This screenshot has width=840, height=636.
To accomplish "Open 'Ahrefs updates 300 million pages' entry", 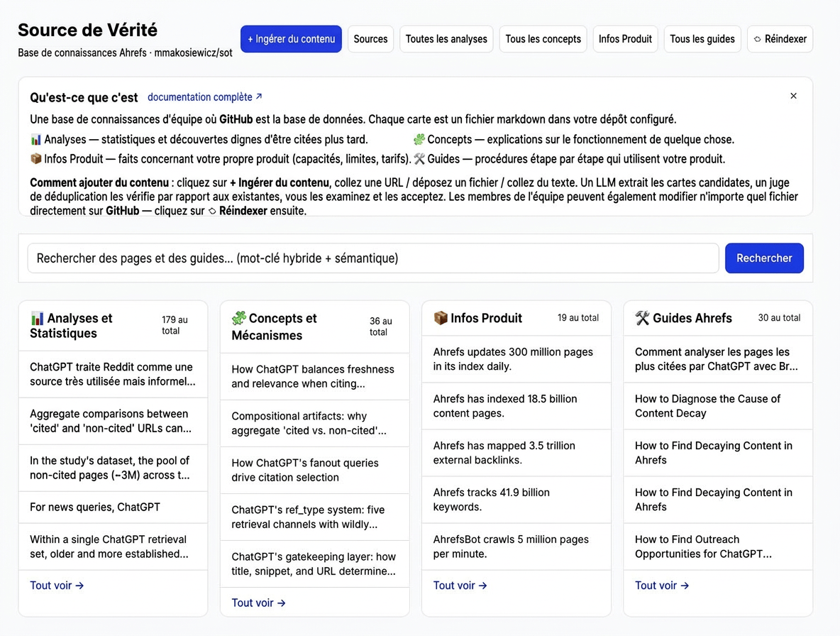I will point(516,359).
